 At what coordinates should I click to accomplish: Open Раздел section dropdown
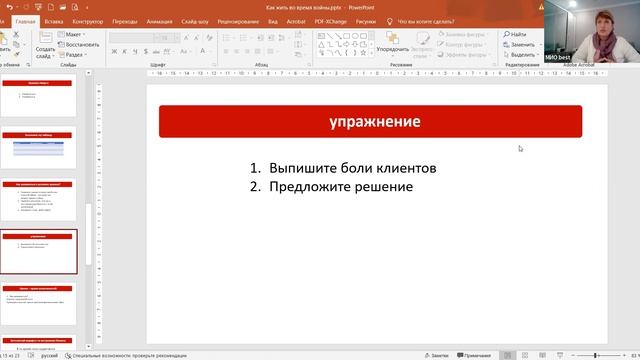point(72,54)
